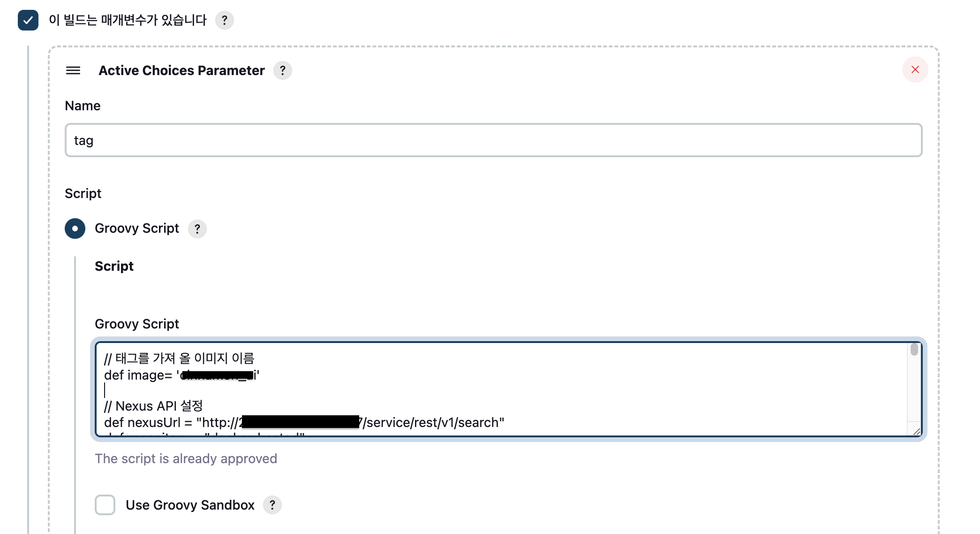
Task: Show help for Active Choices Parameter
Action: pyautogui.click(x=283, y=70)
